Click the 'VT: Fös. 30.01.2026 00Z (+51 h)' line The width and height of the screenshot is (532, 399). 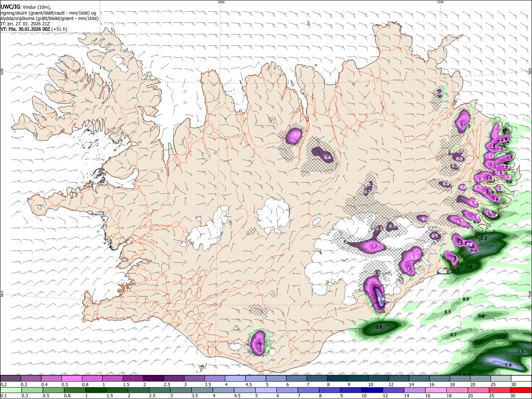pyautogui.click(x=34, y=30)
